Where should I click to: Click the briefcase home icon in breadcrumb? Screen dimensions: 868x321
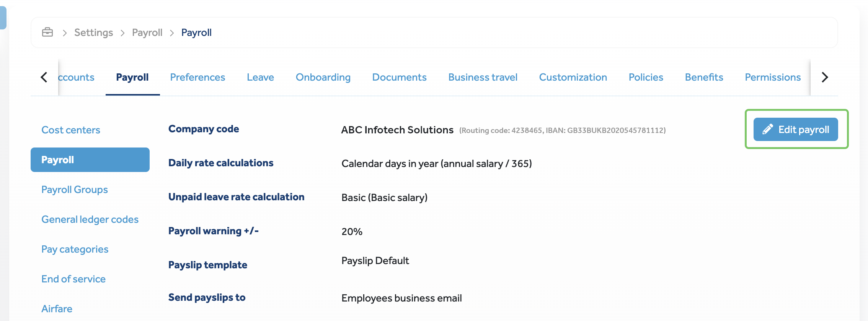pyautogui.click(x=47, y=32)
